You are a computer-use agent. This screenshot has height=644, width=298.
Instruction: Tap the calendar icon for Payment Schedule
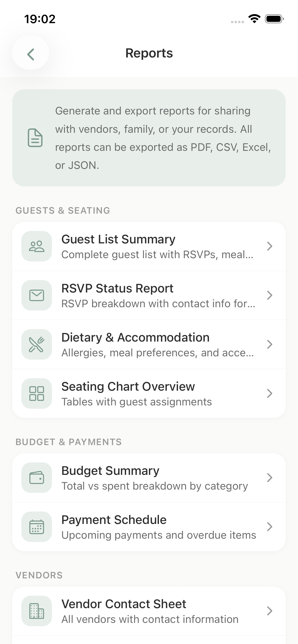coord(37,527)
